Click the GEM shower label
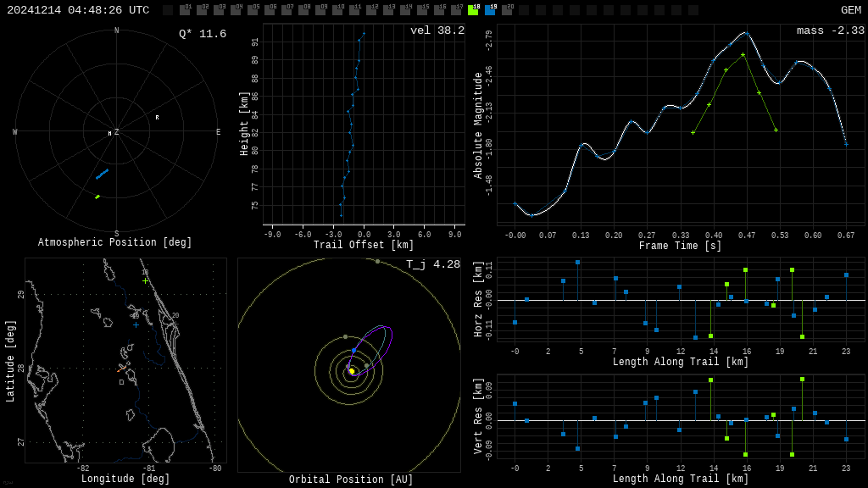This screenshot has width=868, height=488. (850, 10)
